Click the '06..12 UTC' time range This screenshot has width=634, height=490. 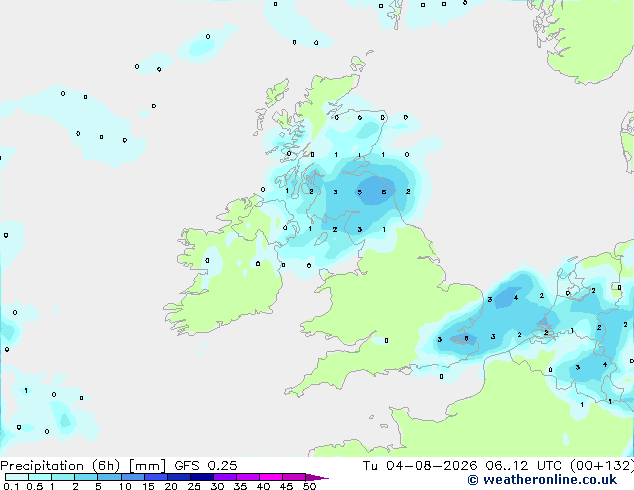point(524,466)
